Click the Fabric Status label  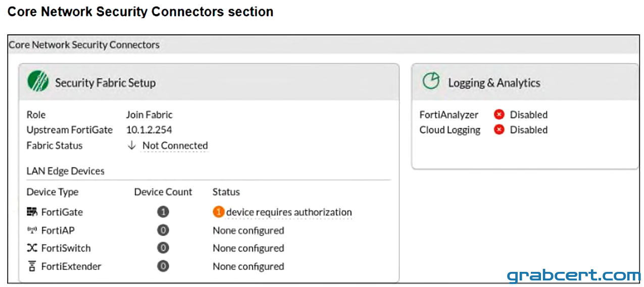click(x=55, y=145)
